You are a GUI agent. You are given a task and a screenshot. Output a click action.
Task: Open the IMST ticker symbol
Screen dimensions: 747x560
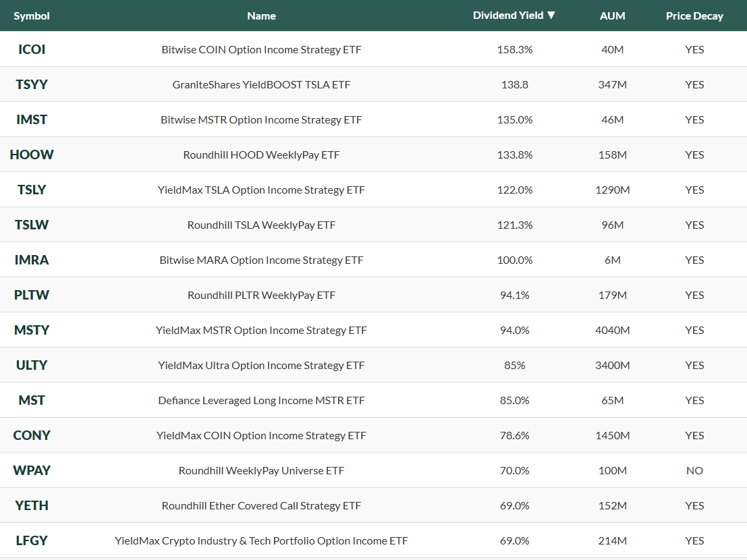pyautogui.click(x=32, y=119)
